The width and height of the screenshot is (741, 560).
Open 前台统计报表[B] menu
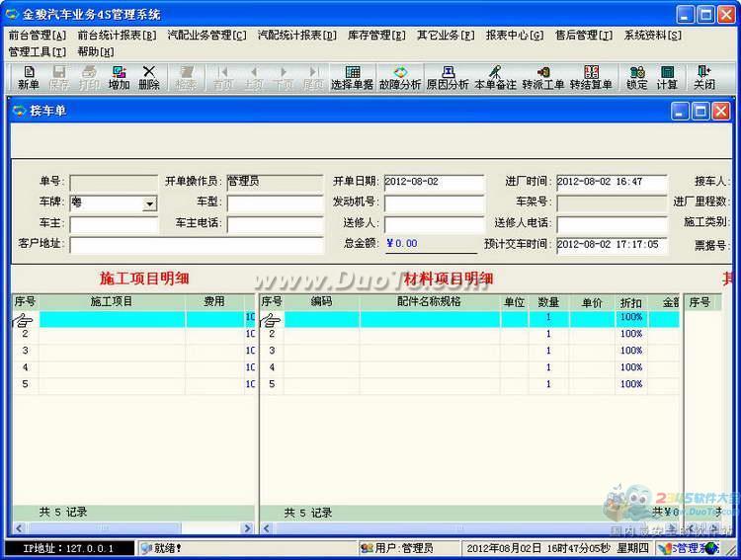(x=117, y=35)
